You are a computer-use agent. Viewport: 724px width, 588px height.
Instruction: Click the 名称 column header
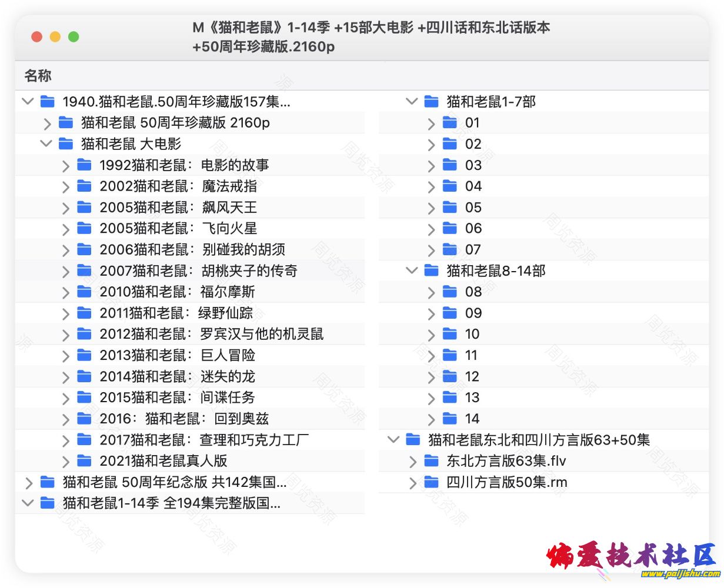pos(38,76)
